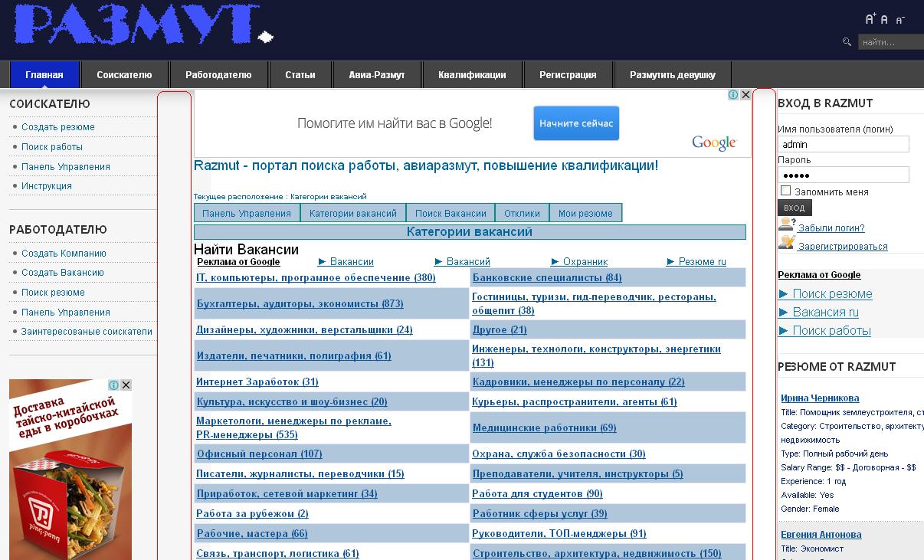The image size is (924, 560).
Task: Click Зарегистрироваться link
Action: click(843, 247)
